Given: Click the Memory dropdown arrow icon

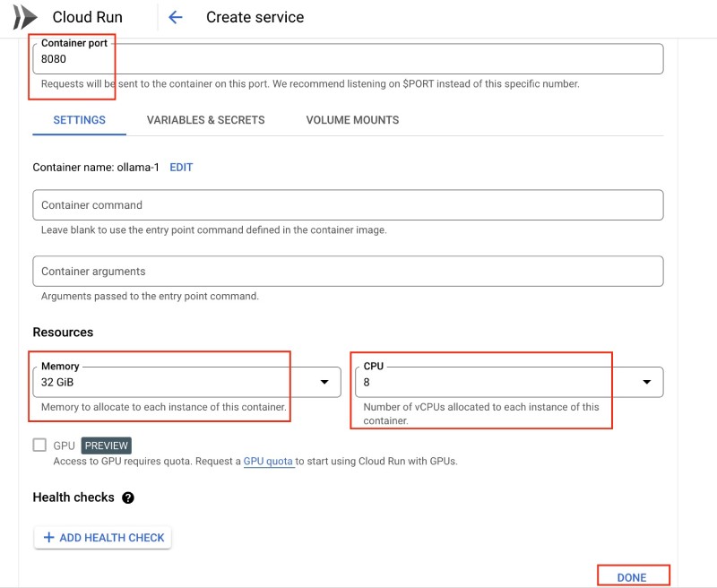Looking at the screenshot, I should 325,382.
